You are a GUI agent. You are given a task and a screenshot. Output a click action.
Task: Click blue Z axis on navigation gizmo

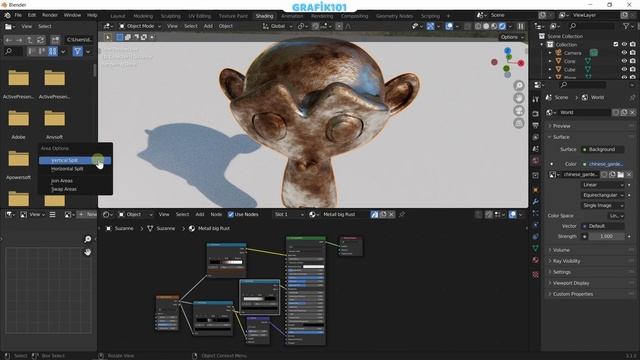click(507, 51)
